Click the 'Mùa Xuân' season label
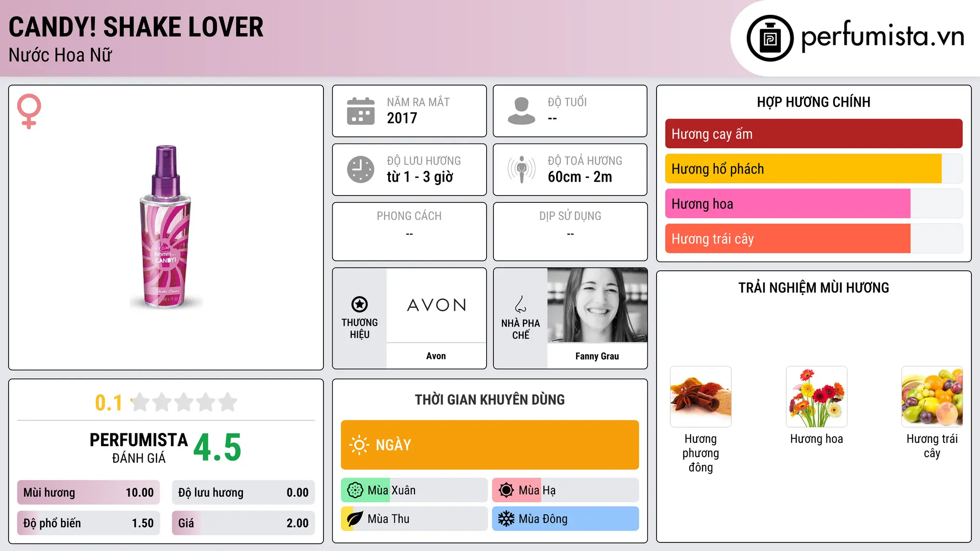Screen dimensions: 980x551 point(391,490)
